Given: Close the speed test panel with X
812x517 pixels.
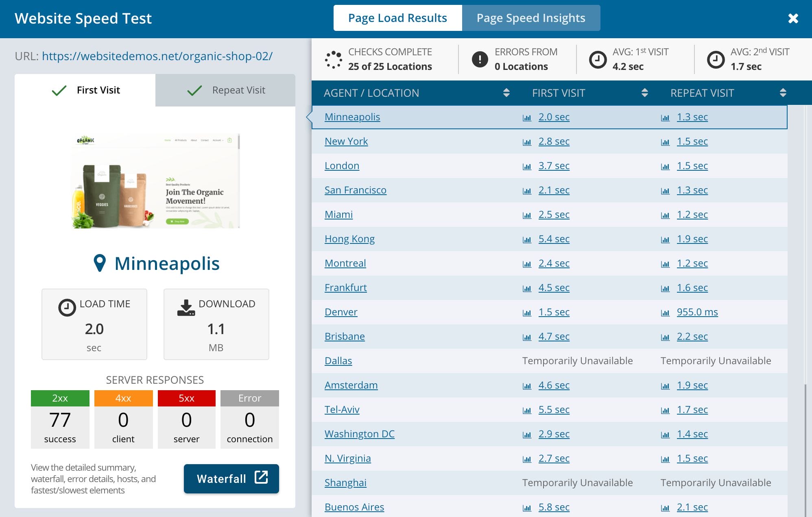Looking at the screenshot, I should (793, 18).
